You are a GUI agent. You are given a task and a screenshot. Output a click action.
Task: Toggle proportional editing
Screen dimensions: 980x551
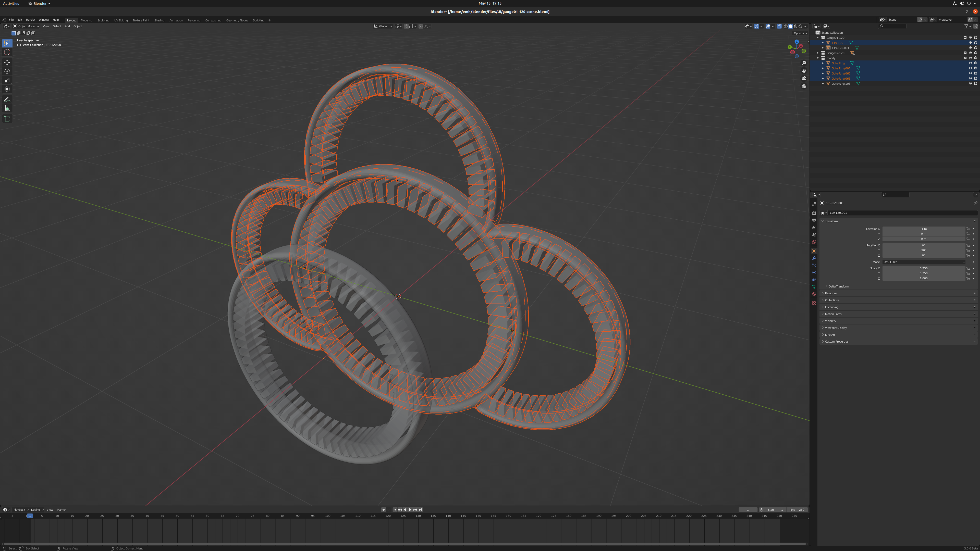421,26
